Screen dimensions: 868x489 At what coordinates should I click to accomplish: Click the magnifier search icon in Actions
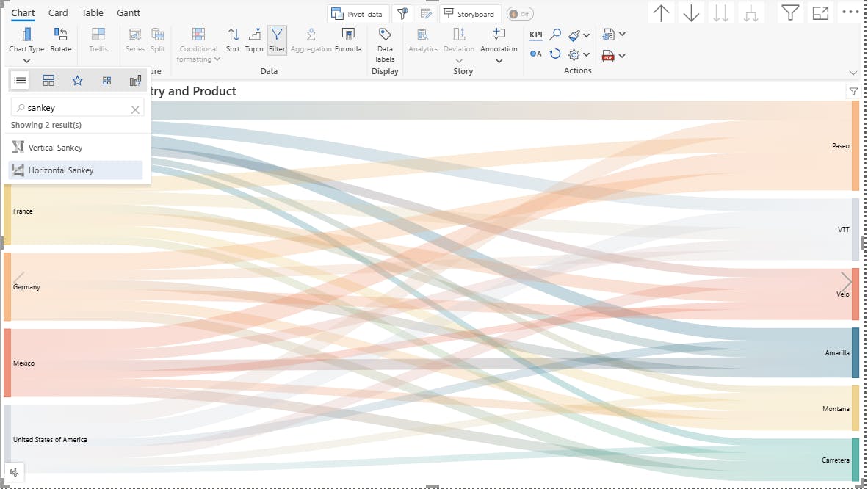pyautogui.click(x=554, y=35)
